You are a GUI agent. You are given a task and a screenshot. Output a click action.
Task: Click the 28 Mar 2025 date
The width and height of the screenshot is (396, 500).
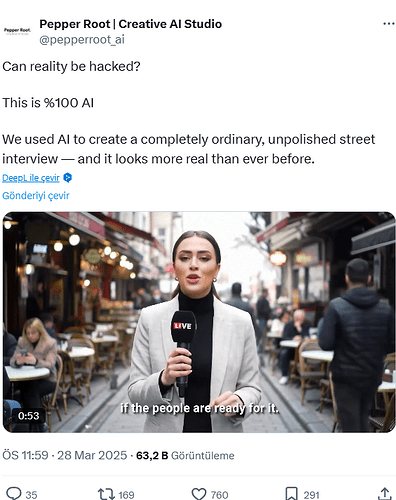[x=92, y=455]
